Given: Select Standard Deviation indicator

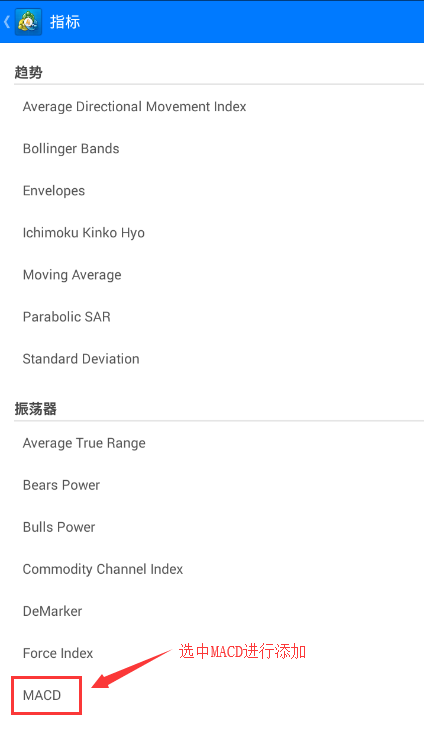Looking at the screenshot, I should [x=212, y=359].
